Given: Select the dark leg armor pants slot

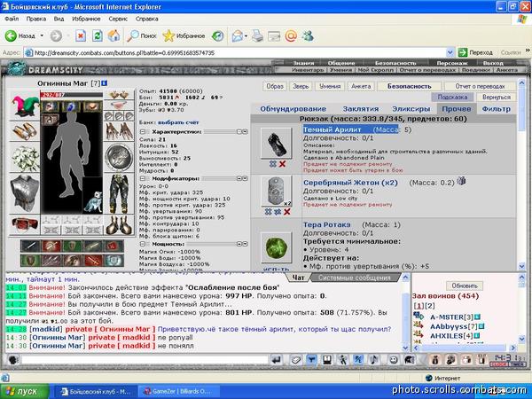Looking at the screenshot, I should (119, 193).
